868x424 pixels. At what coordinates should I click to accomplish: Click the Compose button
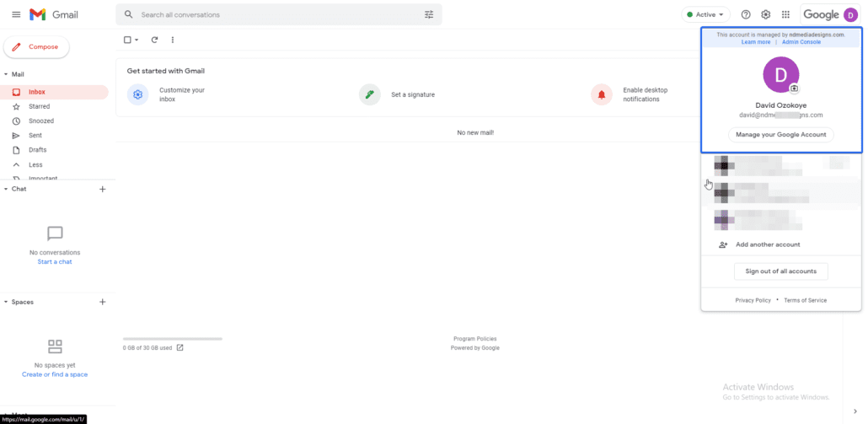point(36,47)
